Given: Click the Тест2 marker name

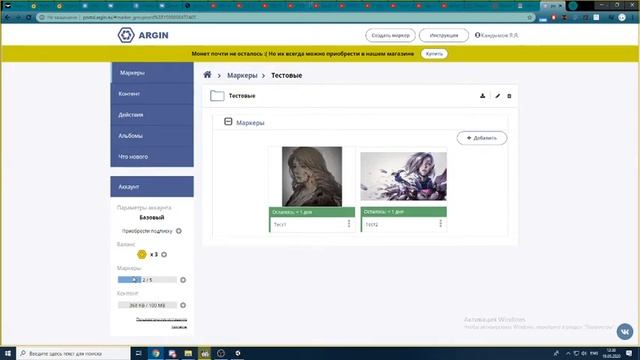Looking at the screenshot, I should 372,224.
